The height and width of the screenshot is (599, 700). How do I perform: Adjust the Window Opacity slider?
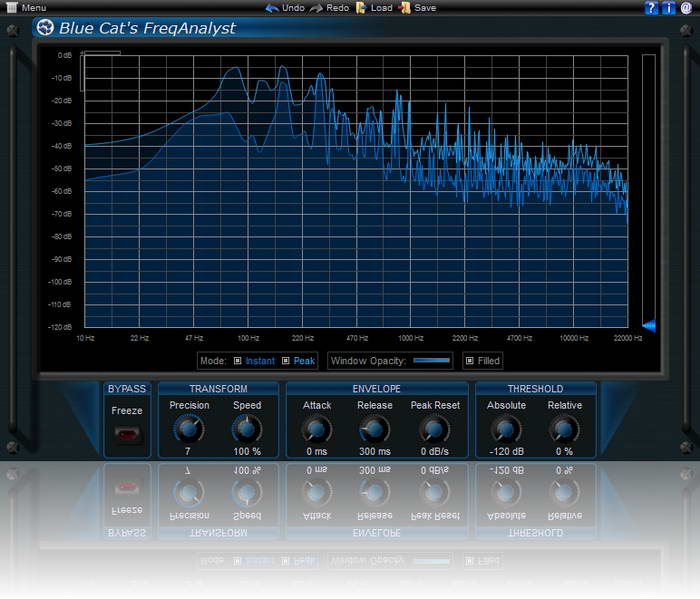click(431, 360)
